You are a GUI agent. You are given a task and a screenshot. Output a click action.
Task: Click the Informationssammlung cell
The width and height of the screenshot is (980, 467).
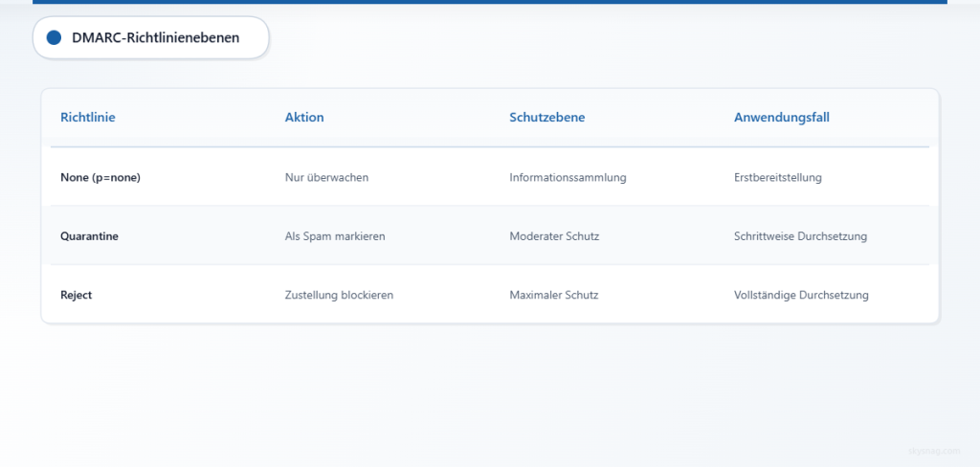click(568, 178)
